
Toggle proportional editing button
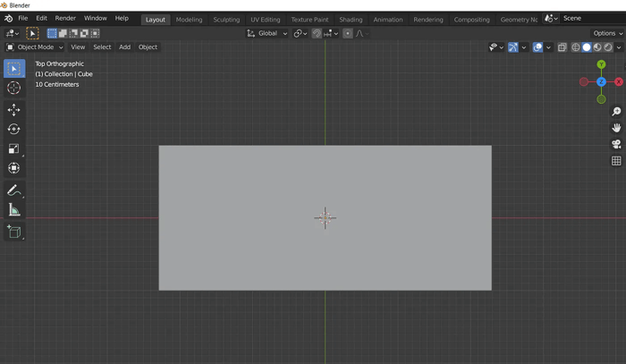[348, 33]
